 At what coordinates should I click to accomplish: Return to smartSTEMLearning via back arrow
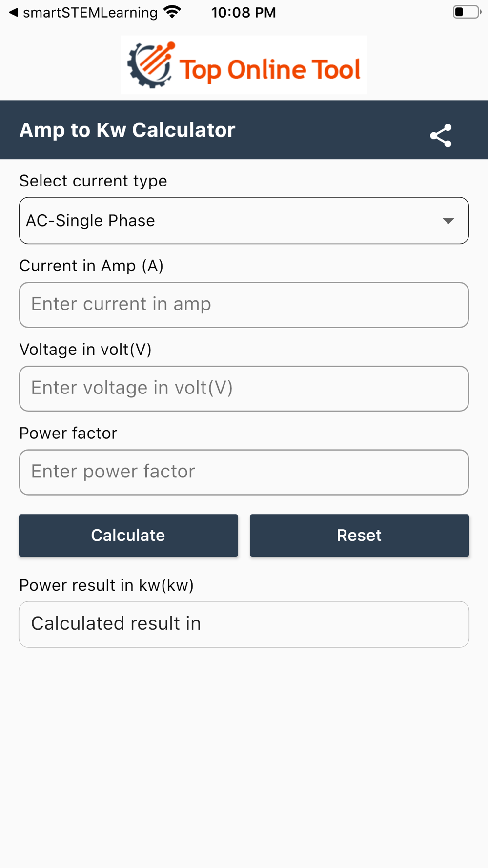(x=14, y=12)
